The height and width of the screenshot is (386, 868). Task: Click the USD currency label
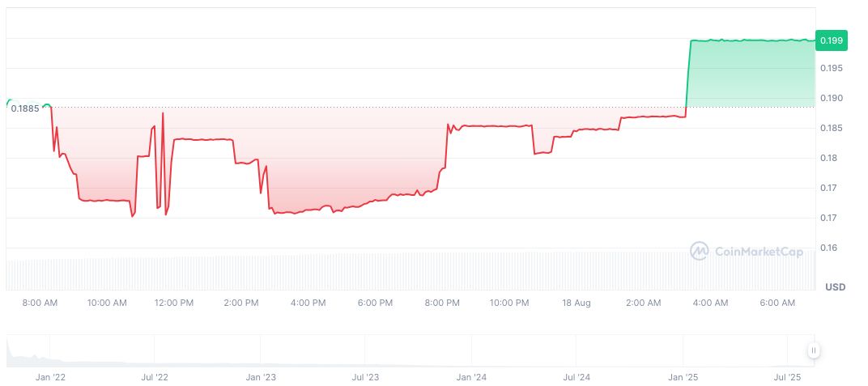click(x=835, y=287)
